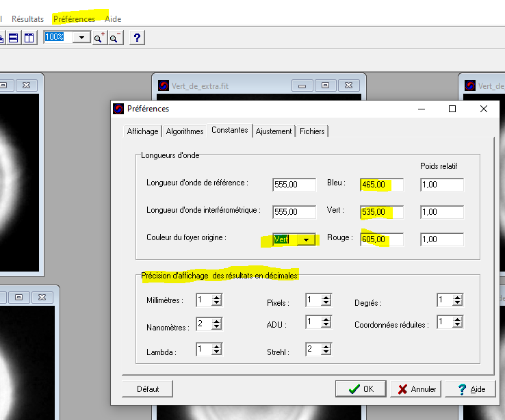Increase the Millimètres decimal precision
This screenshot has width=505, height=420.
(216, 297)
